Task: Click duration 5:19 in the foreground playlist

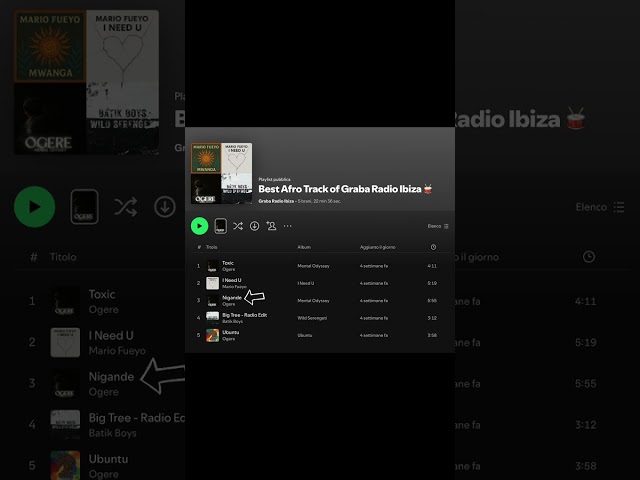Action: [432, 283]
